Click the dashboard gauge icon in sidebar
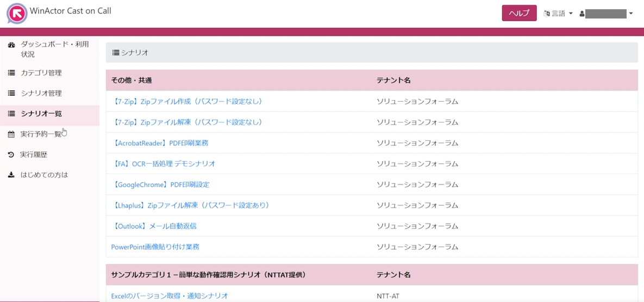This screenshot has width=644, height=302. click(x=11, y=45)
